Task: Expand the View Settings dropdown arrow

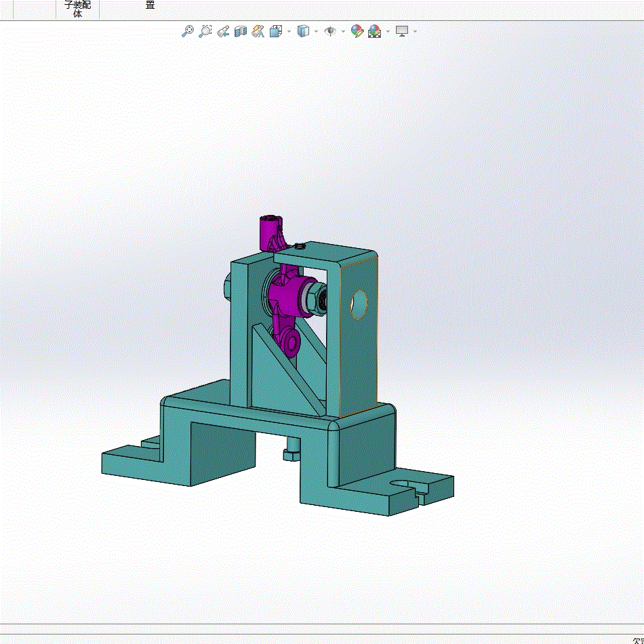Action: pyautogui.click(x=415, y=31)
